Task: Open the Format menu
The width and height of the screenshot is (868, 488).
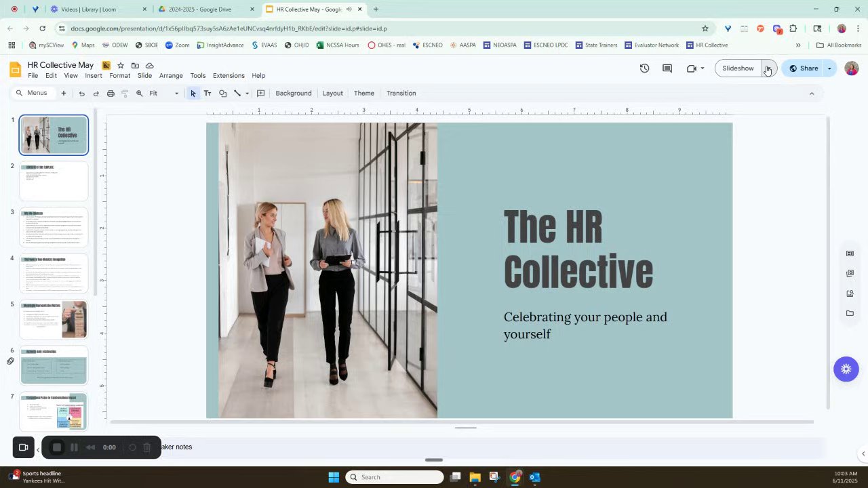Action: (119, 76)
